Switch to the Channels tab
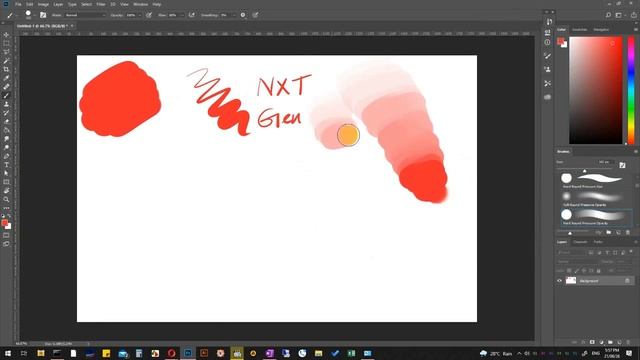 click(x=580, y=242)
